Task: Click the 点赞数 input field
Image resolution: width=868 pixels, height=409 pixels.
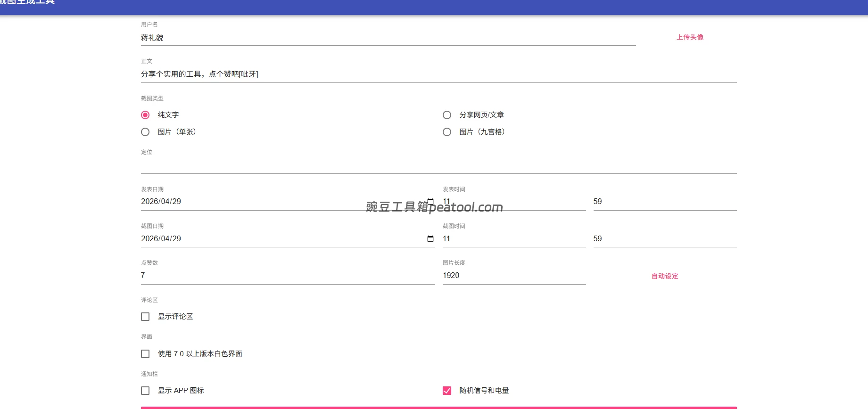Action: [x=288, y=276]
